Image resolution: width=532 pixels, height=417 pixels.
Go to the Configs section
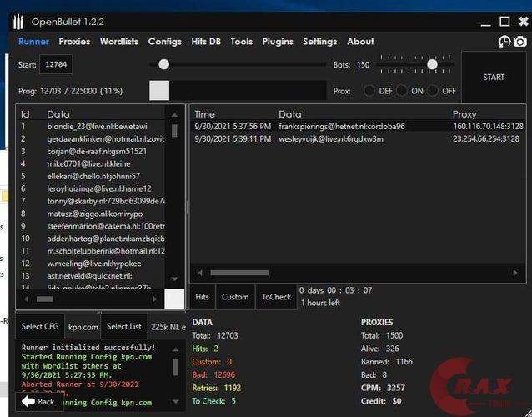(x=165, y=42)
